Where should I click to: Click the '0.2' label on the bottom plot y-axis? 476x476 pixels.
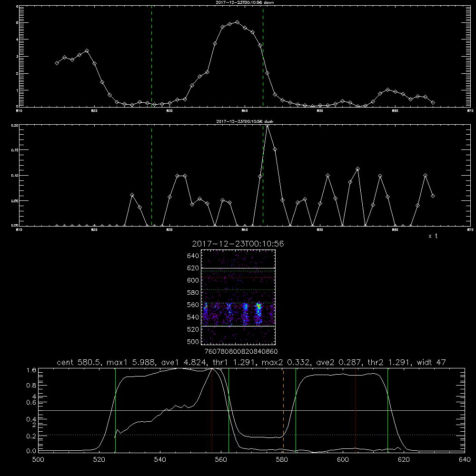pos(31,436)
